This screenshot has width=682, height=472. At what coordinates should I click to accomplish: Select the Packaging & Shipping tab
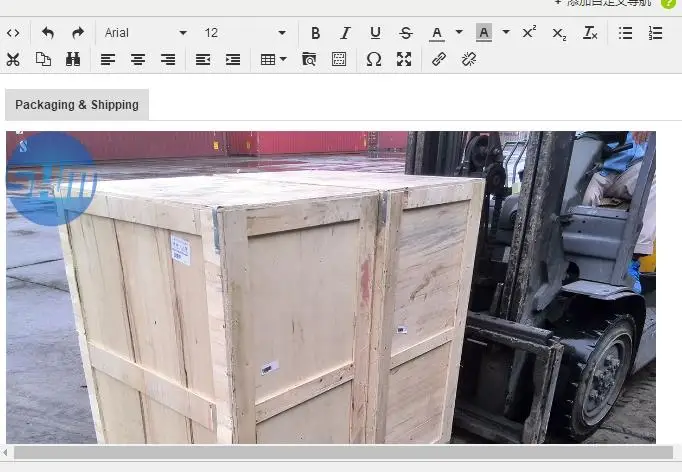77,105
